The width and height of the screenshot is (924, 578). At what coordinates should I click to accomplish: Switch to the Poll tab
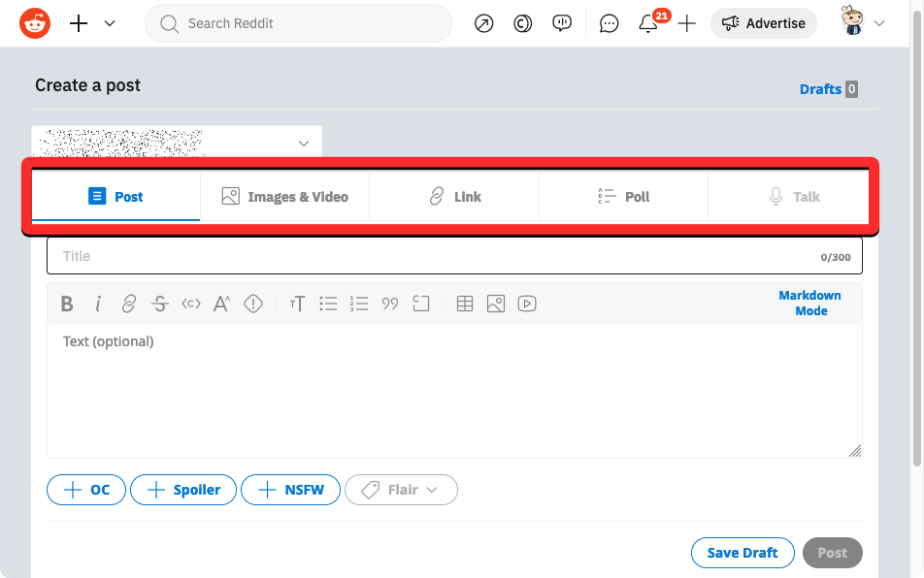click(623, 197)
